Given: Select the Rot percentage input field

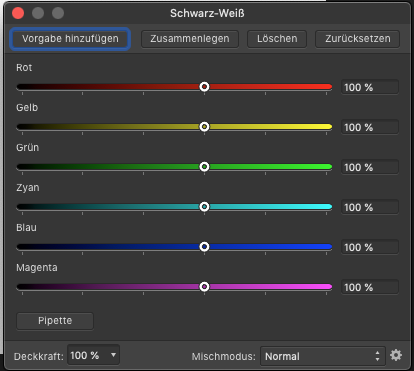Looking at the screenshot, I should 370,87.
